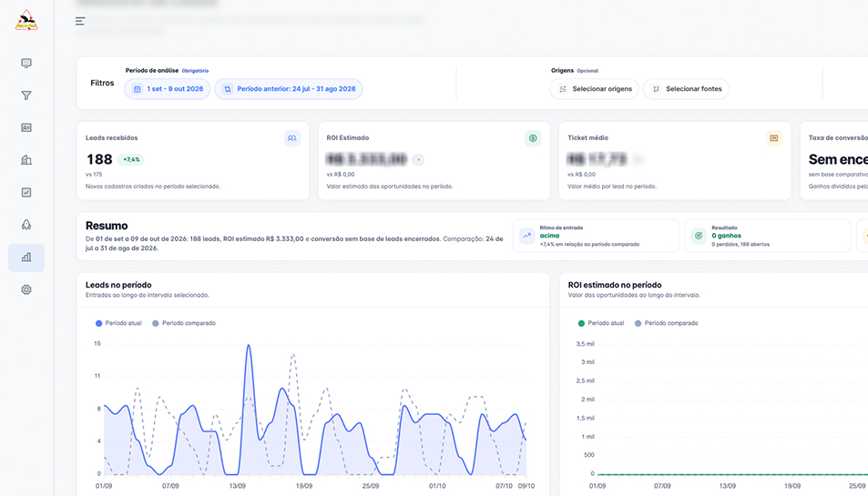Open the contact card icon in sidebar
This screenshot has width=868, height=496.
coord(26,127)
